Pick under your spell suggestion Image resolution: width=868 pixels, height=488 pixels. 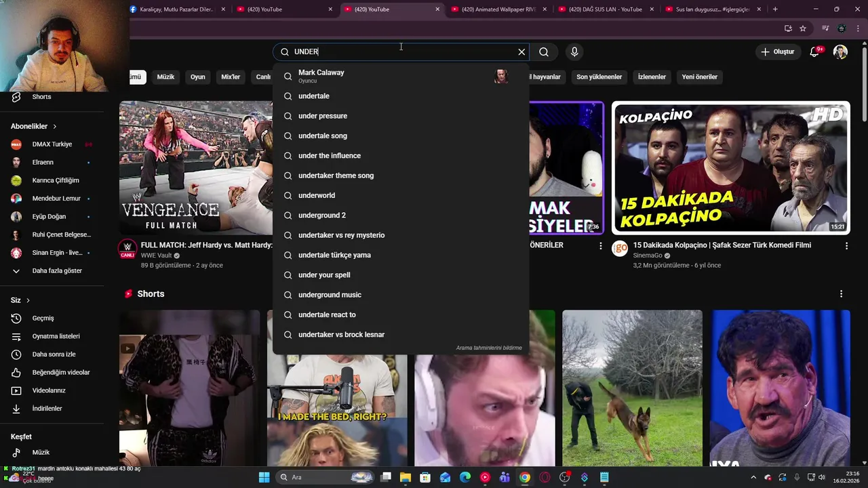401,275
